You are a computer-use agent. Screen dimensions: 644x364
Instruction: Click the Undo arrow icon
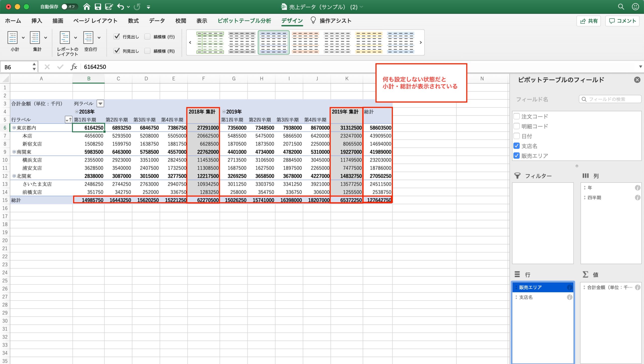(121, 7)
